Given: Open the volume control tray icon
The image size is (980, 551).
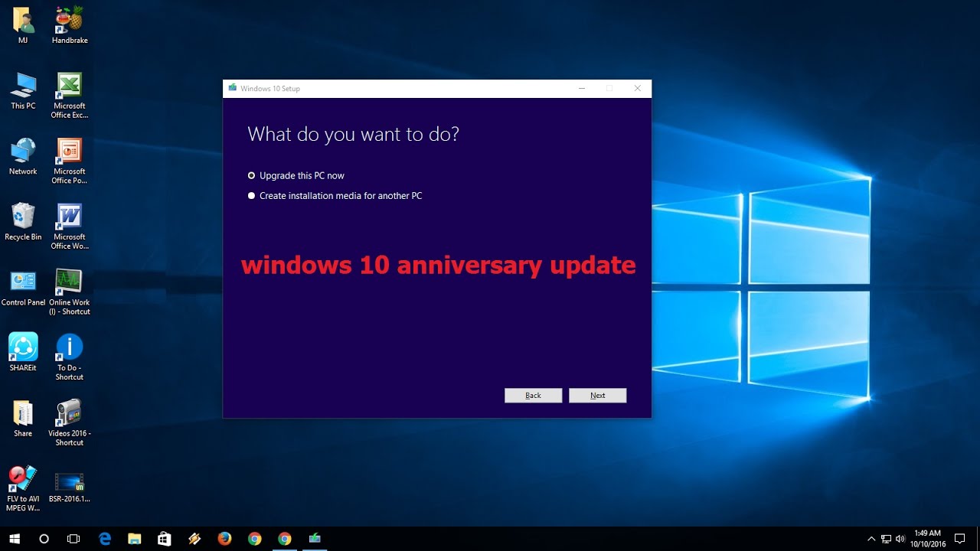Looking at the screenshot, I should 900,539.
